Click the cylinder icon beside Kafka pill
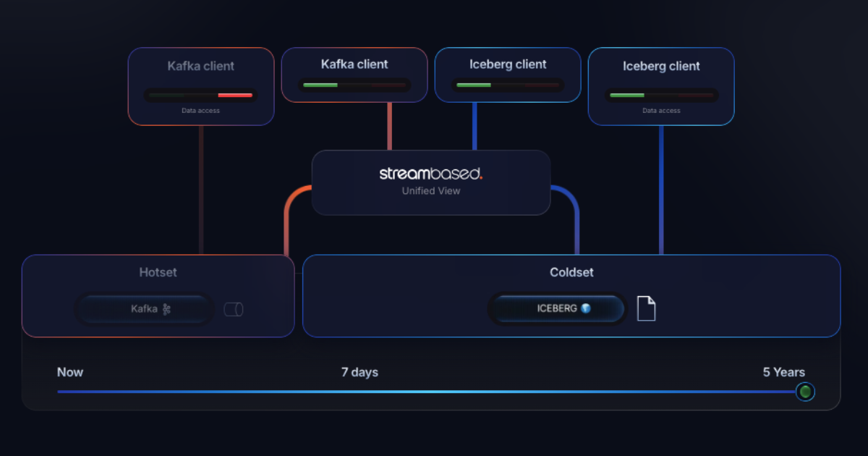 click(x=233, y=310)
